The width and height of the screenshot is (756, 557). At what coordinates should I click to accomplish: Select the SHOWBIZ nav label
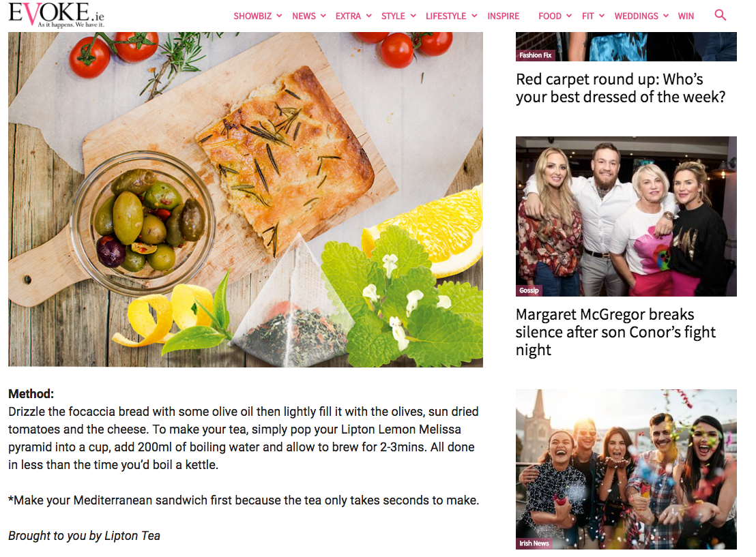[252, 16]
